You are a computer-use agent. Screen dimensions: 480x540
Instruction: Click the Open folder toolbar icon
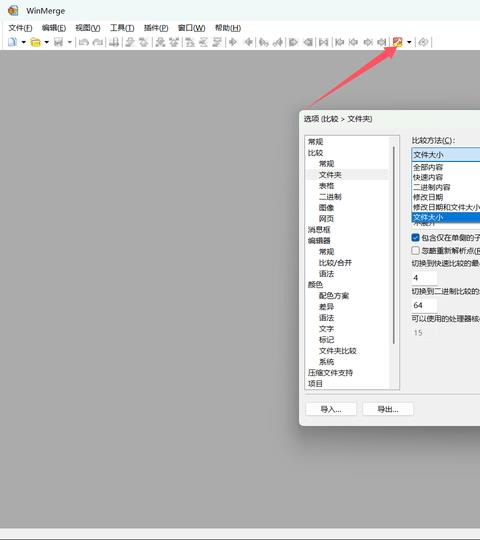coord(35,42)
